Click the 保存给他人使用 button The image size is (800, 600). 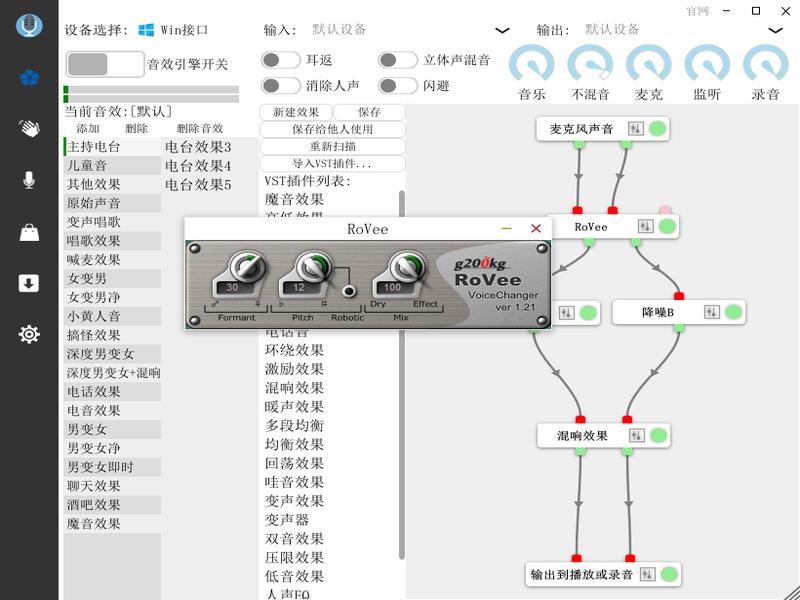pos(333,130)
